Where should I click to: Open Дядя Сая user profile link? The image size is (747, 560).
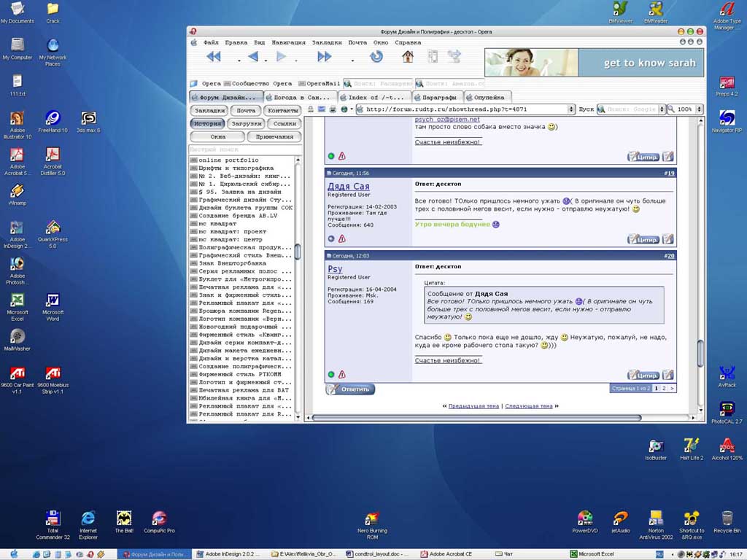click(x=348, y=186)
